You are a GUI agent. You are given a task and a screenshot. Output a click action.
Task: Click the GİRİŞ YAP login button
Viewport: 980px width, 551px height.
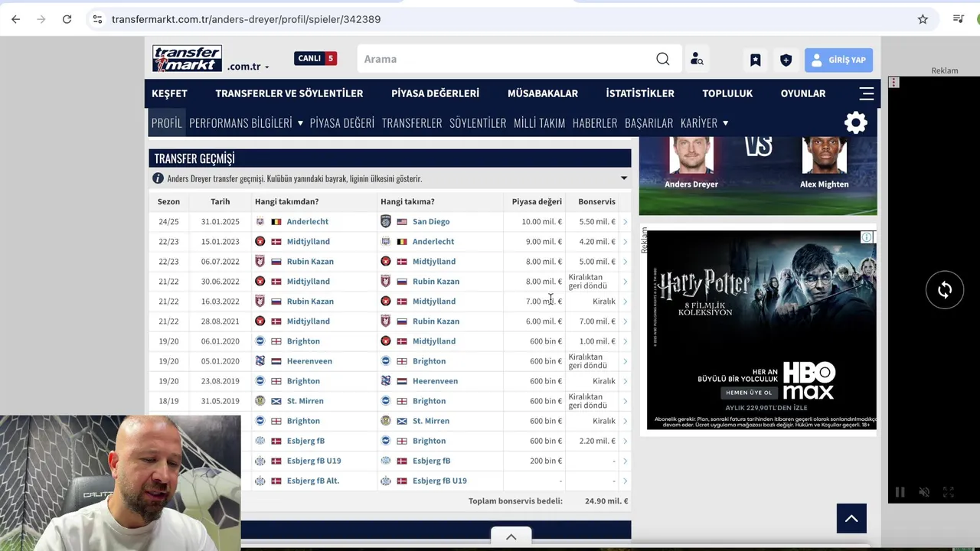click(x=838, y=60)
